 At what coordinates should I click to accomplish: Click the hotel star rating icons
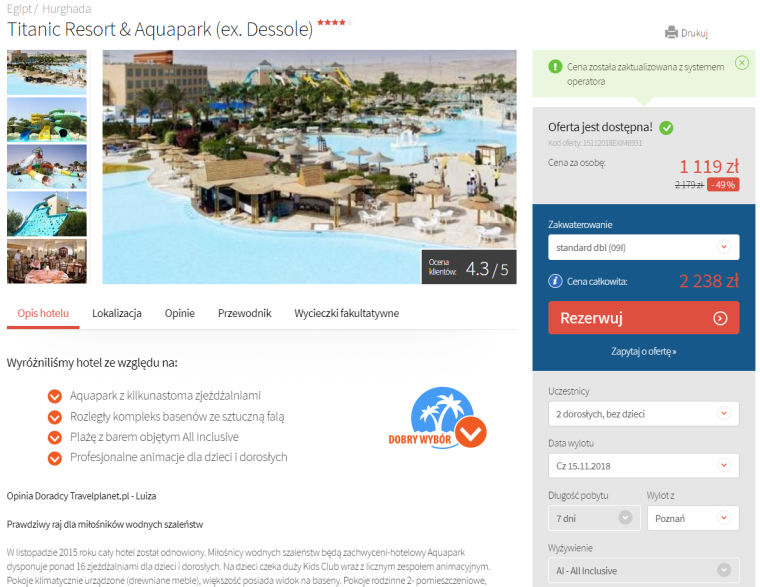click(335, 22)
